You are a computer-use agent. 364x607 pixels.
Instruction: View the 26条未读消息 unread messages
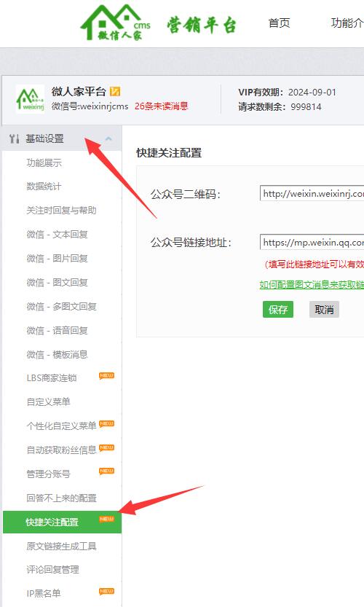click(162, 106)
